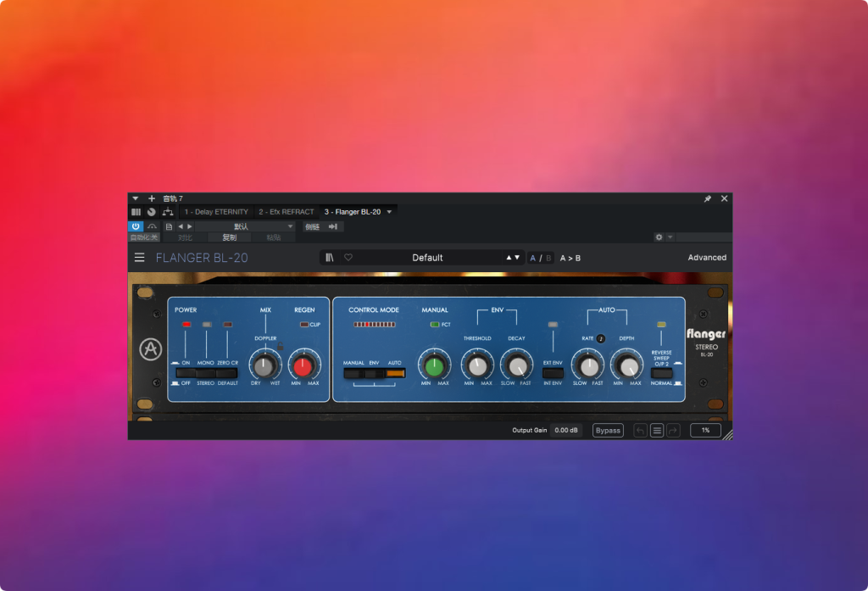Expand the Flanger BL-20 tab dropdown arrow

[390, 212]
